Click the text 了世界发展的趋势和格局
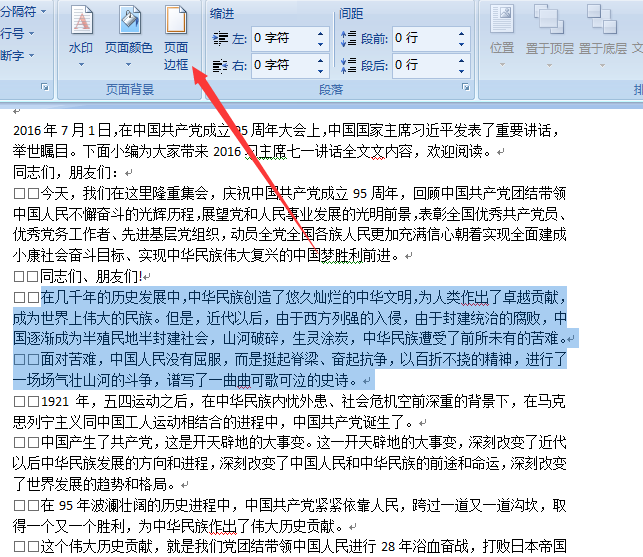 coord(90,484)
